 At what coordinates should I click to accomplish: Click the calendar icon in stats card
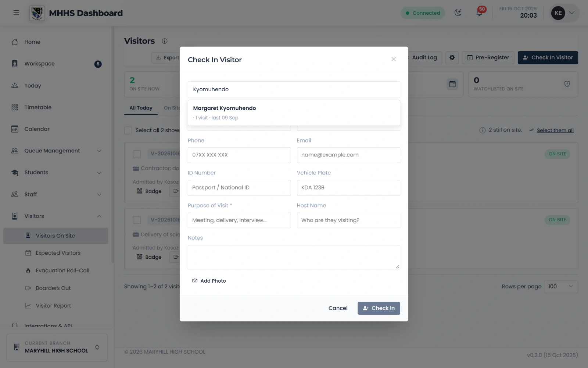pos(452,84)
